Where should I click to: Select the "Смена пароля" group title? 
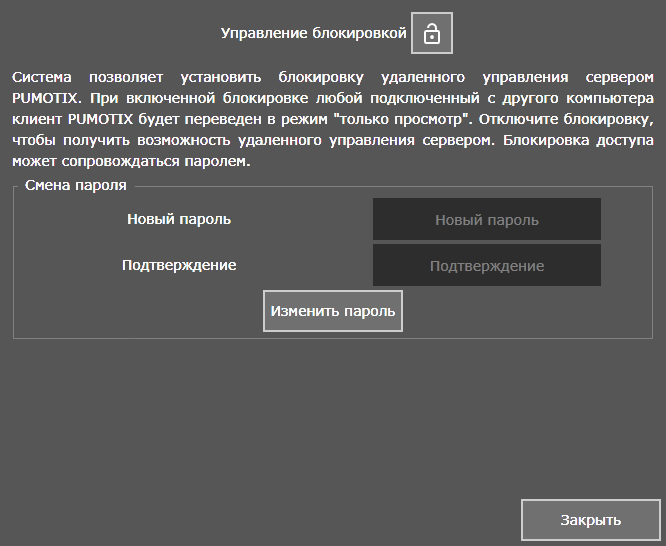click(x=75, y=185)
